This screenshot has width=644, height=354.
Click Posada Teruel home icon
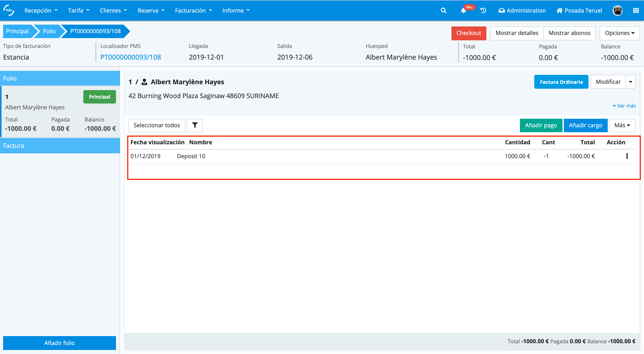pos(559,11)
